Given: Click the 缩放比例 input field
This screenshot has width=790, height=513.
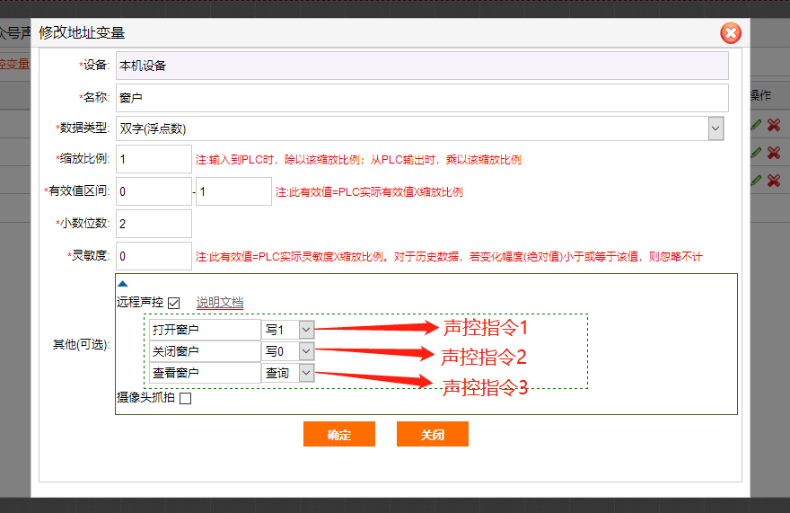Looking at the screenshot, I should [154, 159].
